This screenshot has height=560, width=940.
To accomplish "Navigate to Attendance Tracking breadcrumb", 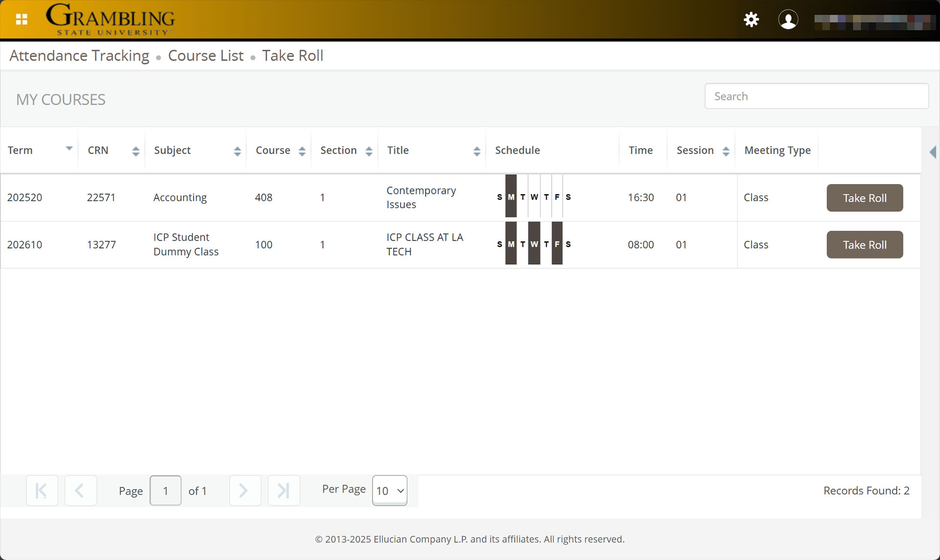I will tap(79, 55).
